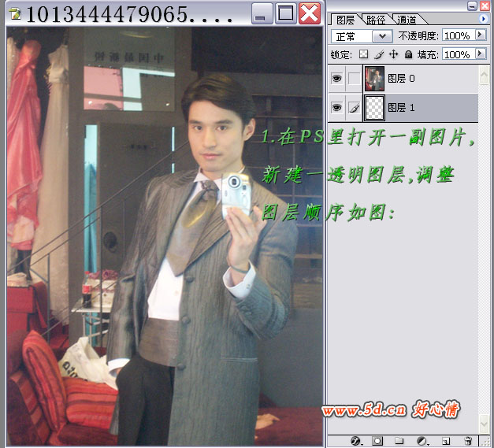
Task: Select the layer named 图层 1
Action: [x=403, y=108]
